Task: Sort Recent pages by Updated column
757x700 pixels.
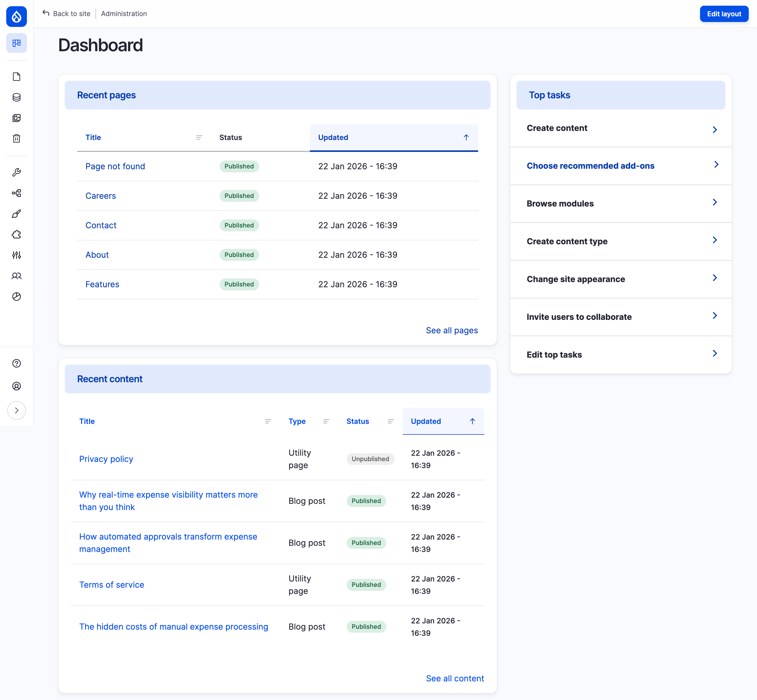Action: pyautogui.click(x=333, y=137)
